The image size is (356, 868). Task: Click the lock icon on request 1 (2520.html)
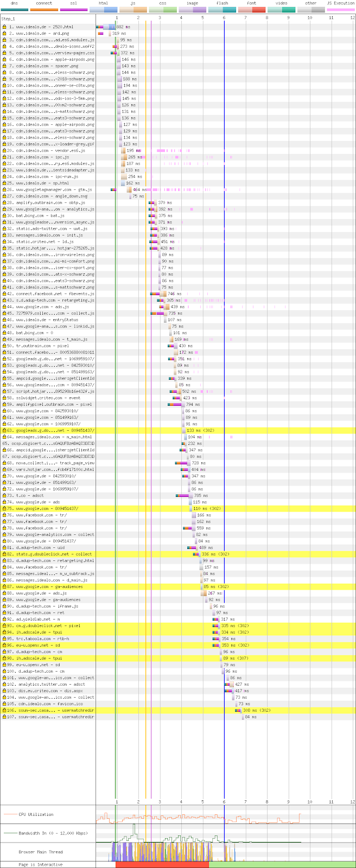[4, 27]
